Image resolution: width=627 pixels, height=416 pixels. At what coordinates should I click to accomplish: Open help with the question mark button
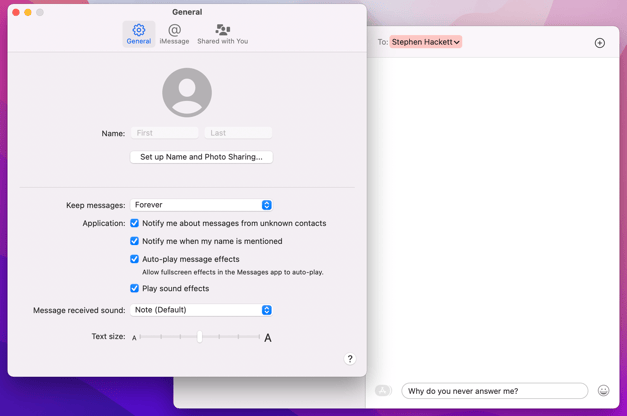[x=350, y=359]
